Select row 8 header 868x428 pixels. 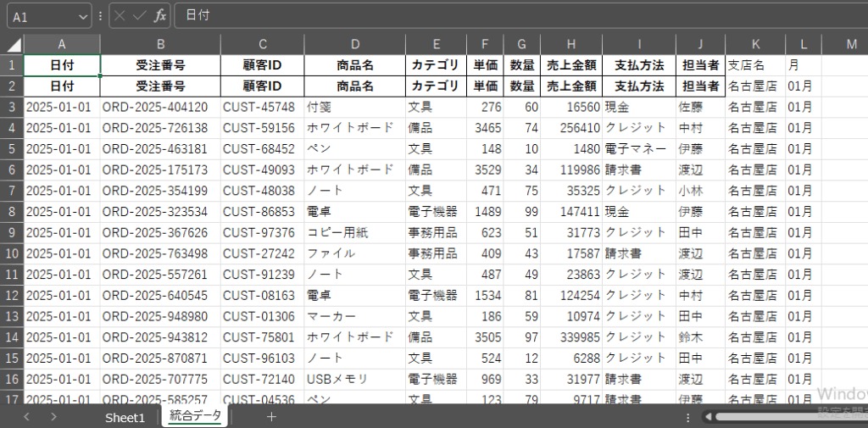click(x=12, y=212)
